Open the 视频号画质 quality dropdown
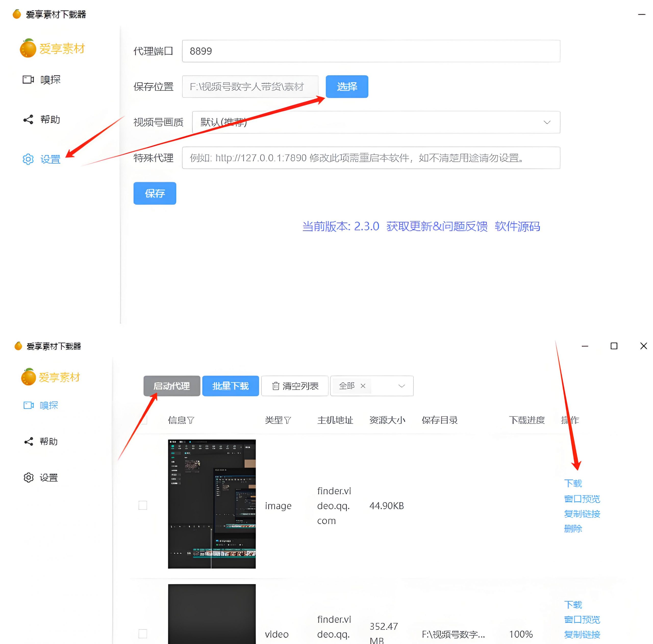Screen dimensions: 653x644 (x=547, y=122)
